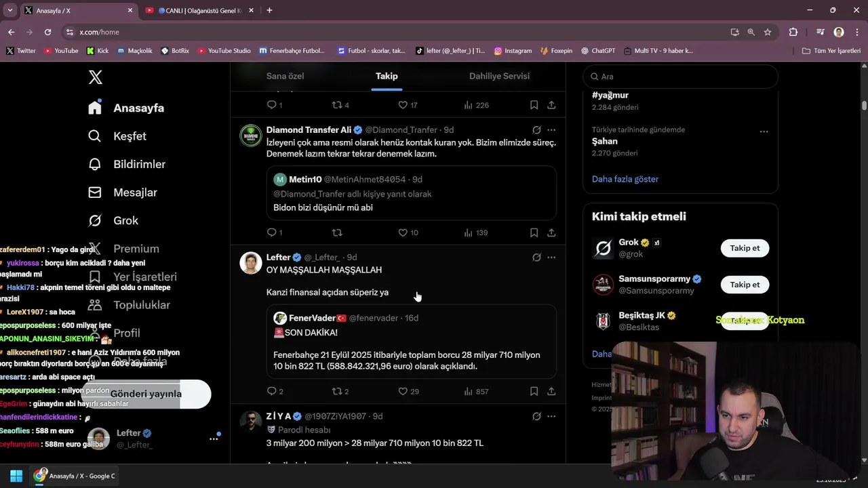Image resolution: width=868 pixels, height=488 pixels.
Task: Click Daha fazla göster under trends
Action: (625, 179)
